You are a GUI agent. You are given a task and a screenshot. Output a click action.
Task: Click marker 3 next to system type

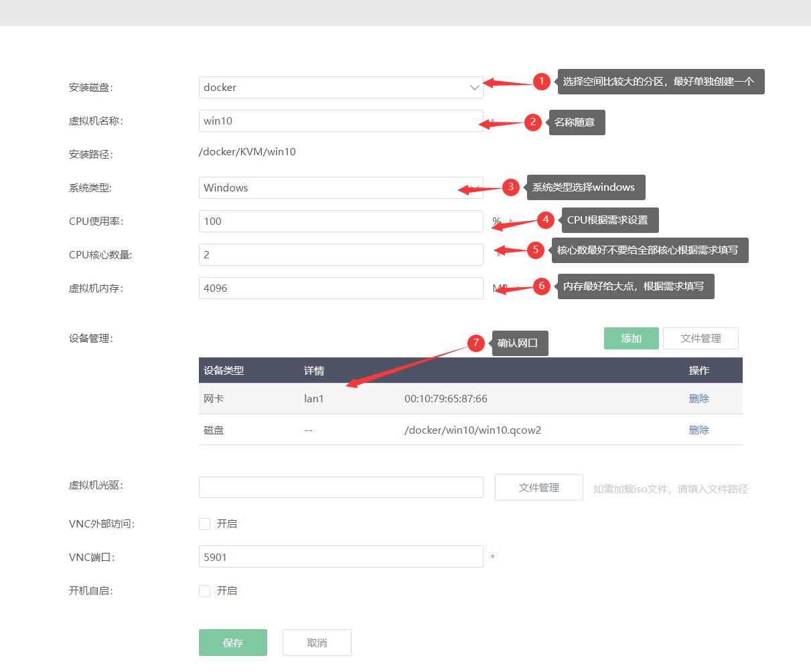510,187
